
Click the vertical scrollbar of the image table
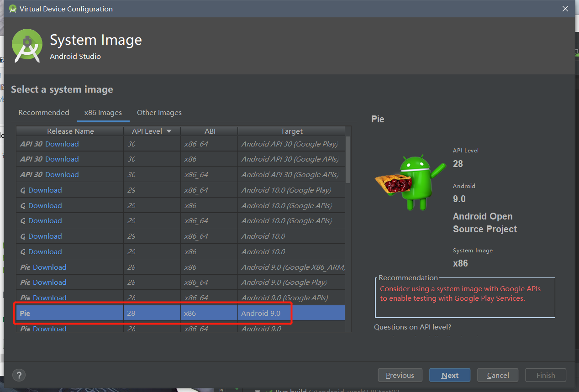pyautogui.click(x=348, y=160)
